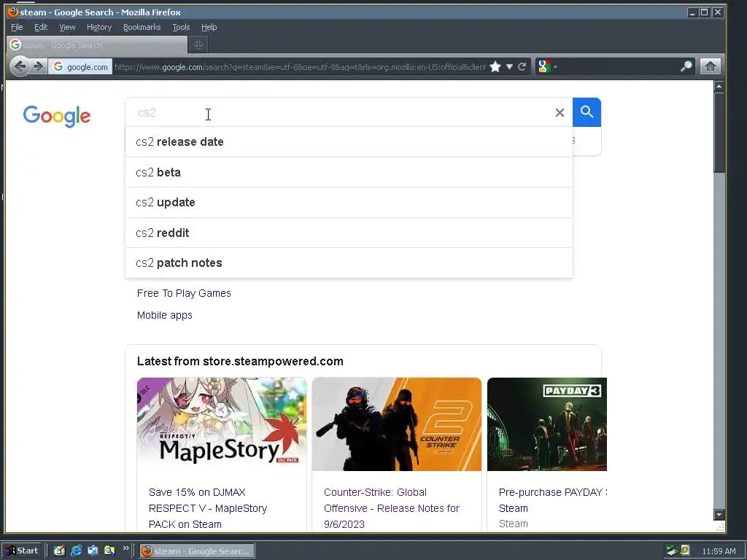Switch to Firefox taskbar button
The image size is (747, 560).
197,551
